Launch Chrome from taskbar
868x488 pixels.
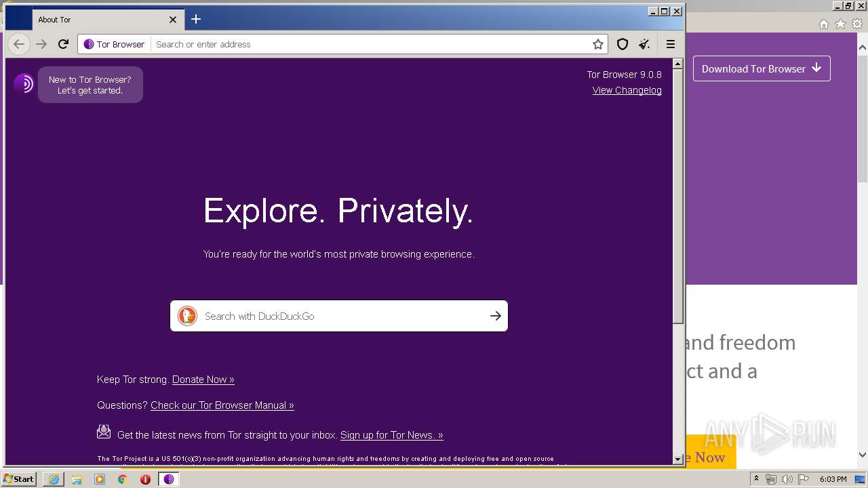pyautogui.click(x=123, y=479)
